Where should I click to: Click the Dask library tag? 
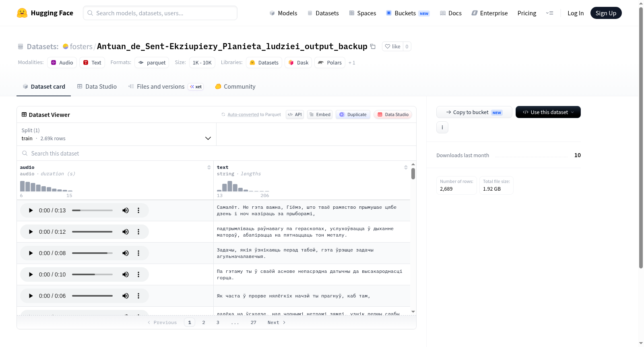[298, 62]
